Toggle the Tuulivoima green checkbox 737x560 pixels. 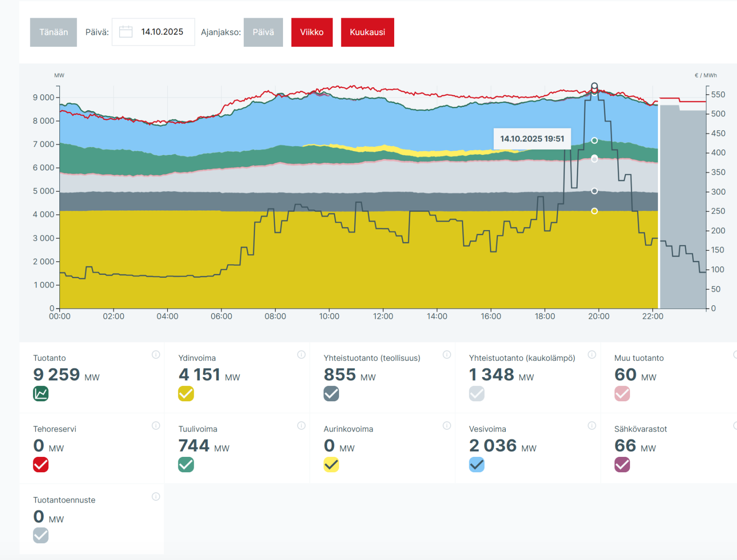[x=186, y=465]
